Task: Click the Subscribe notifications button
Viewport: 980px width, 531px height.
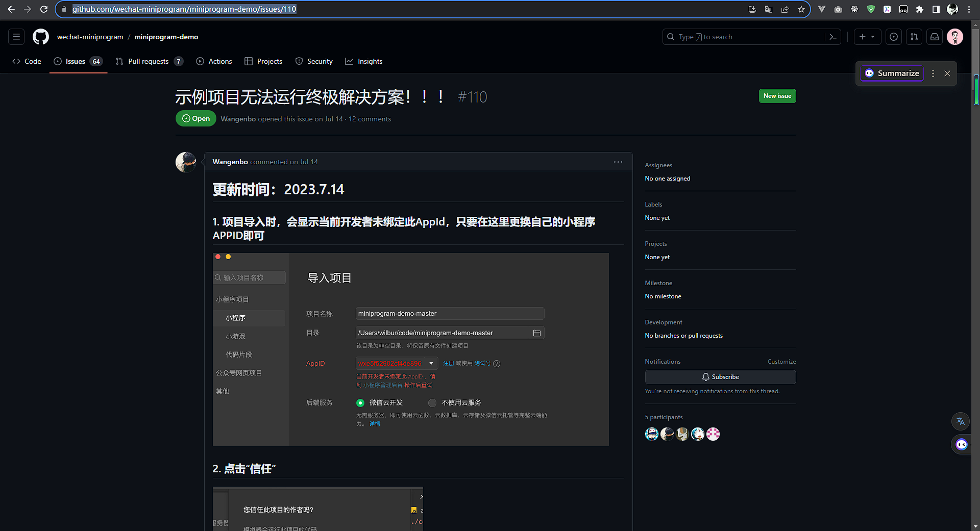Action: (720, 377)
